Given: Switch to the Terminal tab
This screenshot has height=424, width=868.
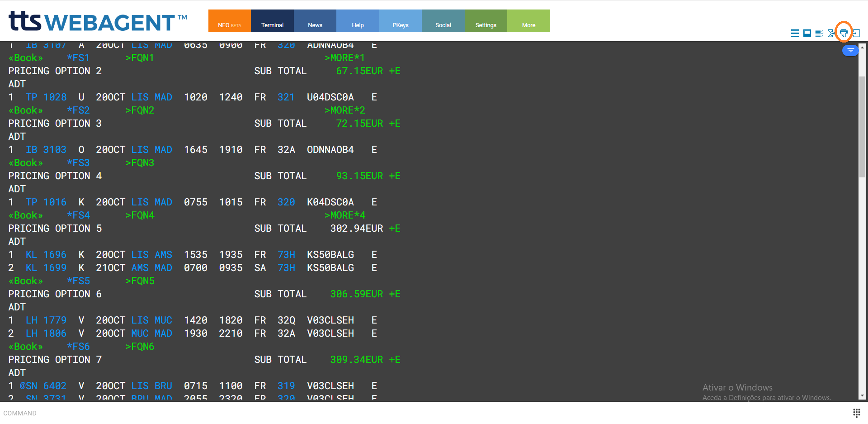Looking at the screenshot, I should click(272, 21).
